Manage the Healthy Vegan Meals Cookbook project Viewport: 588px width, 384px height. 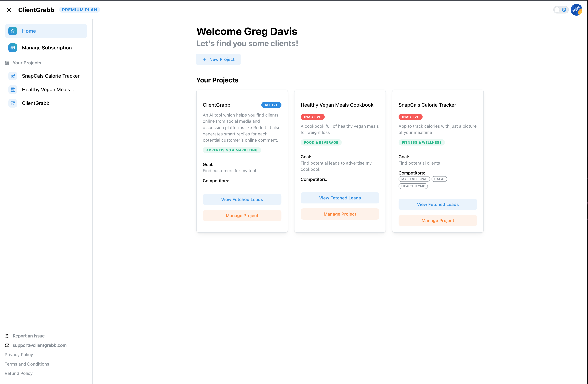(340, 214)
